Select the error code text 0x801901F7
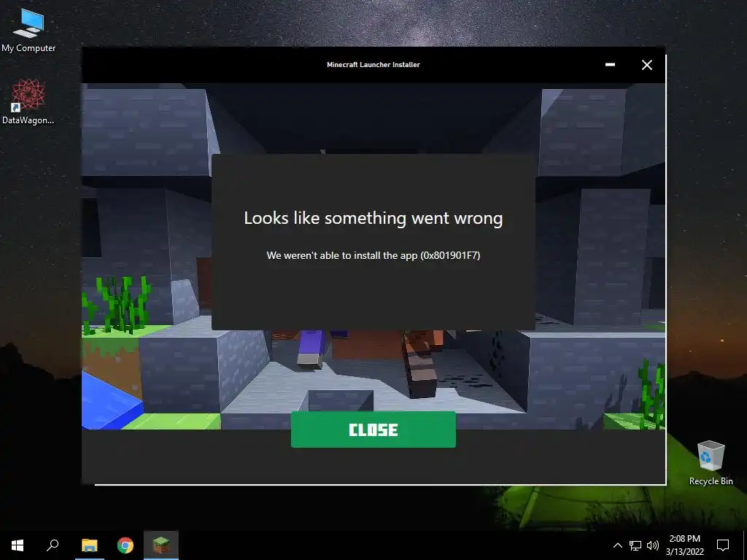 pos(450,255)
